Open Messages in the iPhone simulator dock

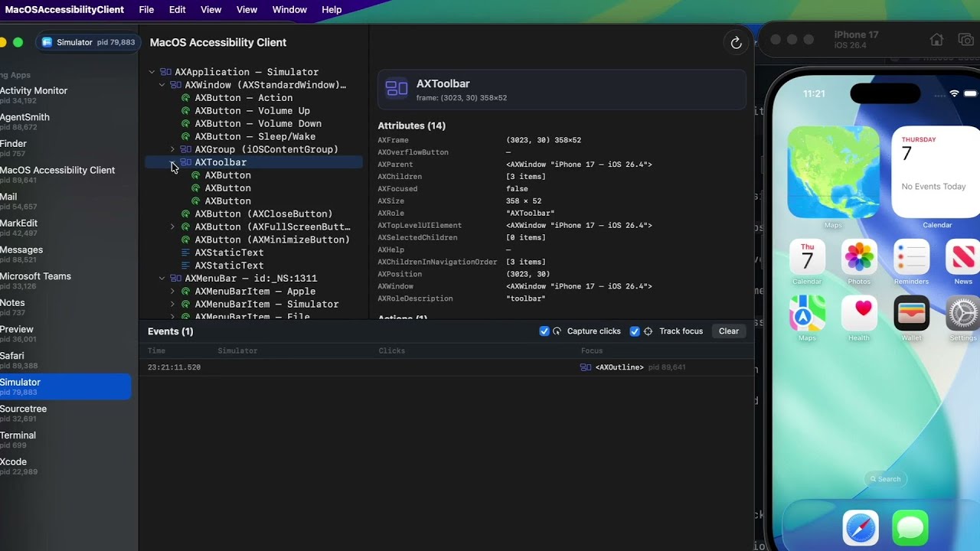click(910, 528)
